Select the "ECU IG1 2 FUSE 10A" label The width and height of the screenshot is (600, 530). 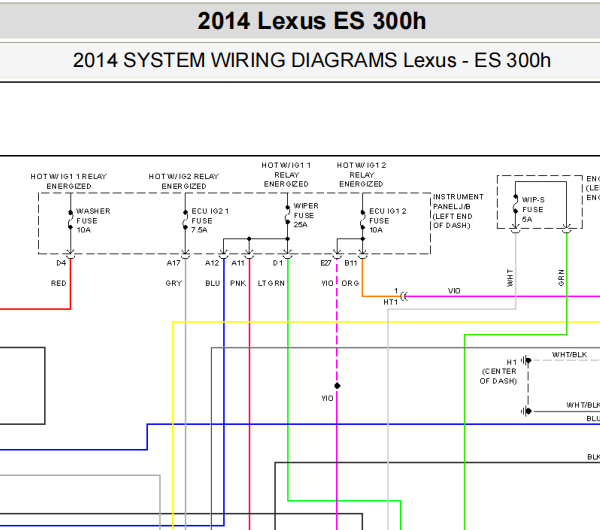[387, 220]
